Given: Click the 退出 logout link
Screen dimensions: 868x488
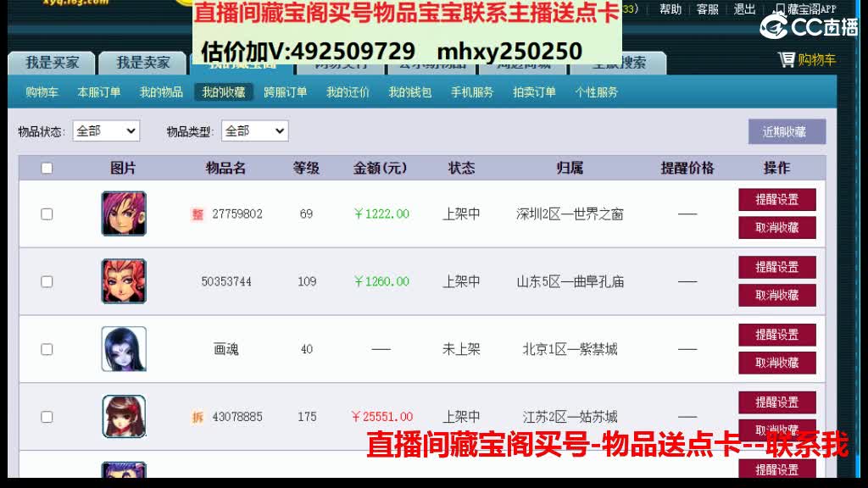Looking at the screenshot, I should click(744, 8).
